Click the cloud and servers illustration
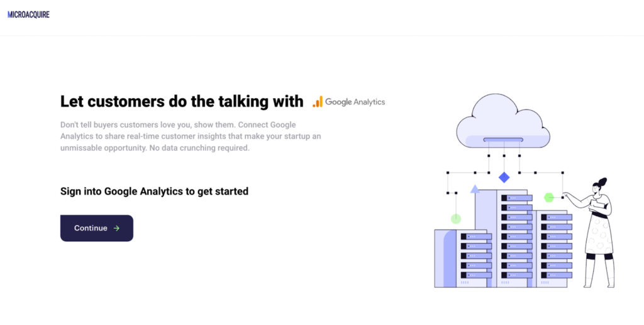 (x=525, y=190)
